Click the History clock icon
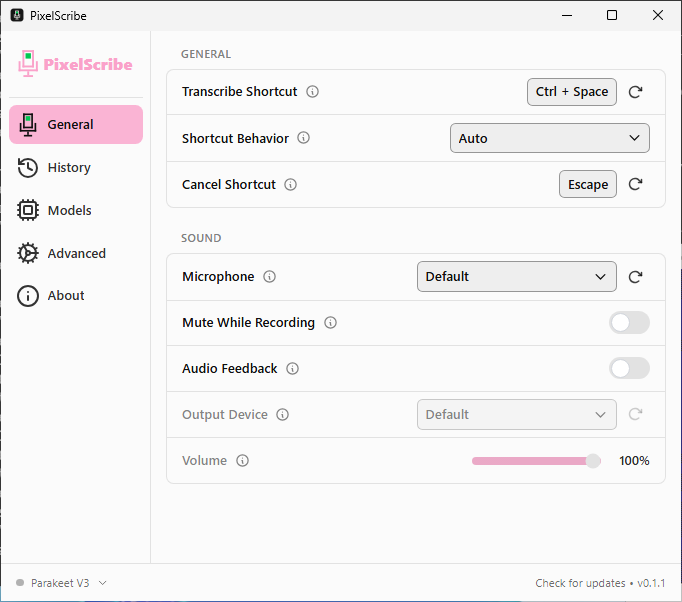Screen dimensions: 682x602 pos(28,167)
